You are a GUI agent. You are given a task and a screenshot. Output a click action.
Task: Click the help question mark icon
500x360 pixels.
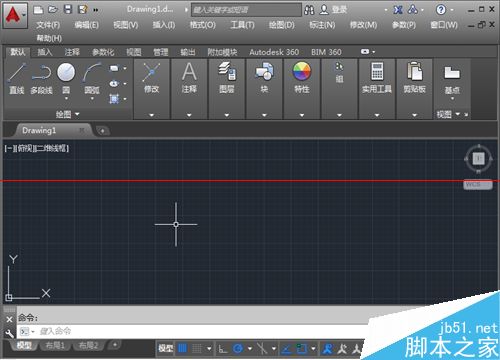click(x=441, y=10)
